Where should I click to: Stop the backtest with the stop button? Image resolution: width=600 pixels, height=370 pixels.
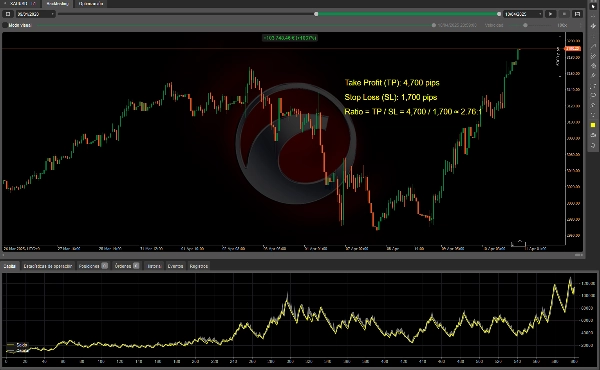point(564,14)
